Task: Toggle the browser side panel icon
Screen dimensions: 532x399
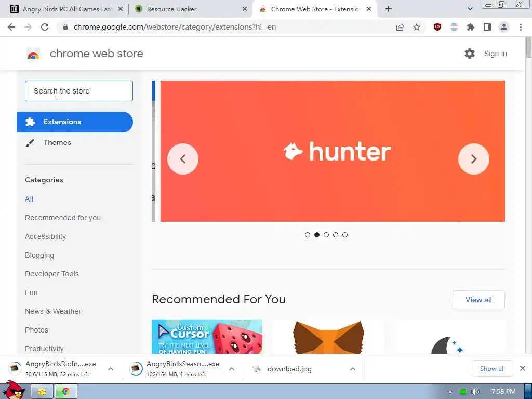Action: coord(487,27)
